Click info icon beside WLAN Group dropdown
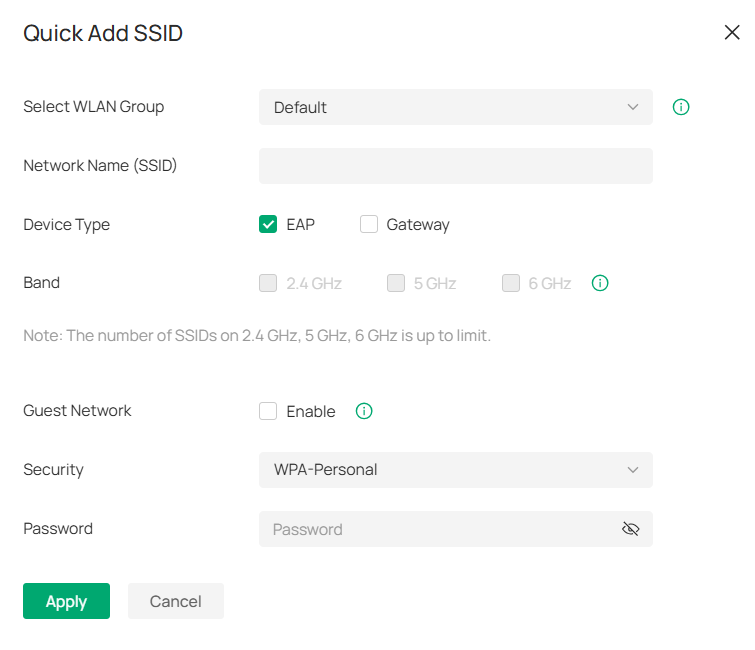Viewport: 755px width, 650px height. pos(681,107)
